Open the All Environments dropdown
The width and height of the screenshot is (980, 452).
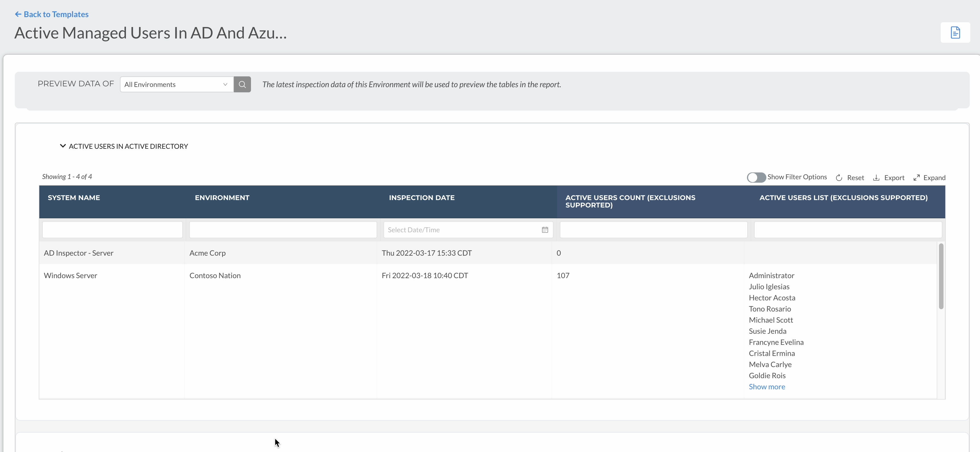177,84
